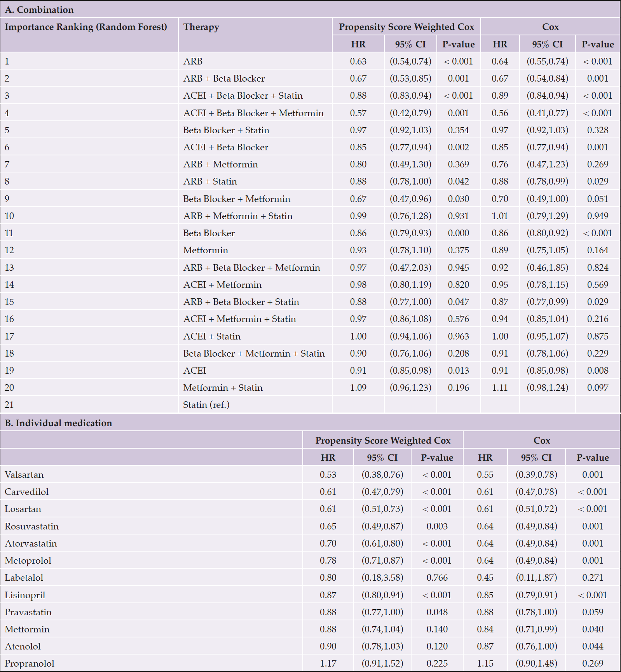Click the 'Metformin + Statin' therapy cell
The image size is (621, 672).
pyautogui.click(x=223, y=388)
